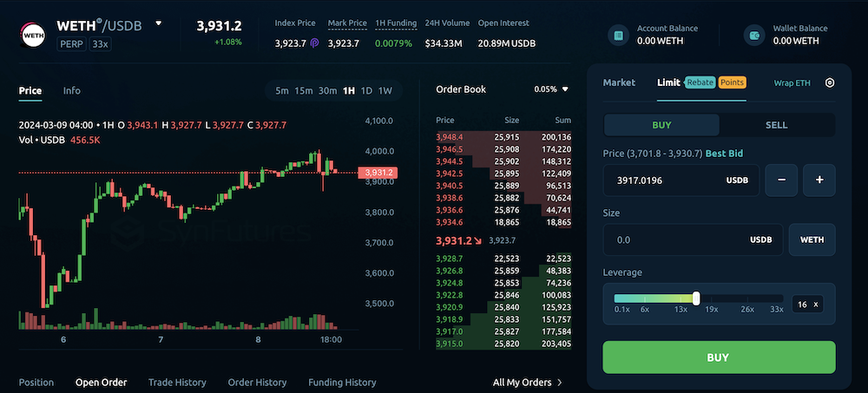The height and width of the screenshot is (393, 868).
Task: Click the Size input field
Action: [693, 239]
